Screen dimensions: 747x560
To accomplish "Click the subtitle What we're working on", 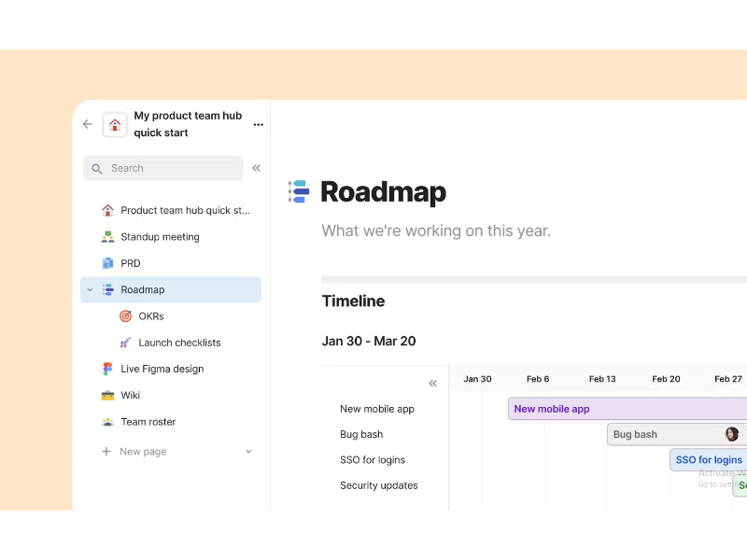I will tap(436, 231).
